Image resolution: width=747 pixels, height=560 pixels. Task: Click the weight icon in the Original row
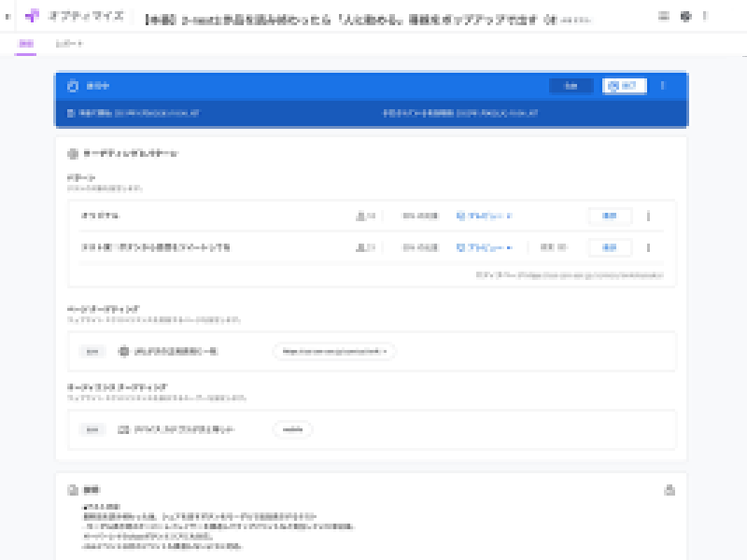point(360,217)
